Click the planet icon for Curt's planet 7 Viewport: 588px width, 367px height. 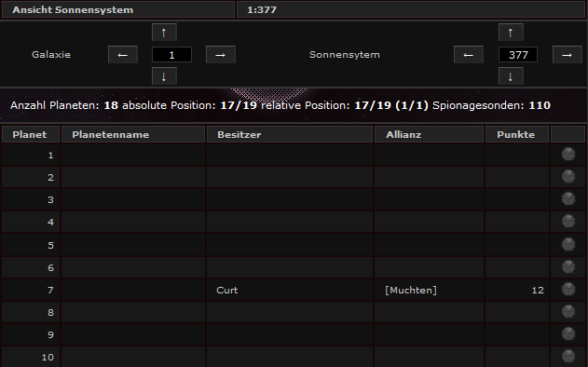click(x=568, y=289)
